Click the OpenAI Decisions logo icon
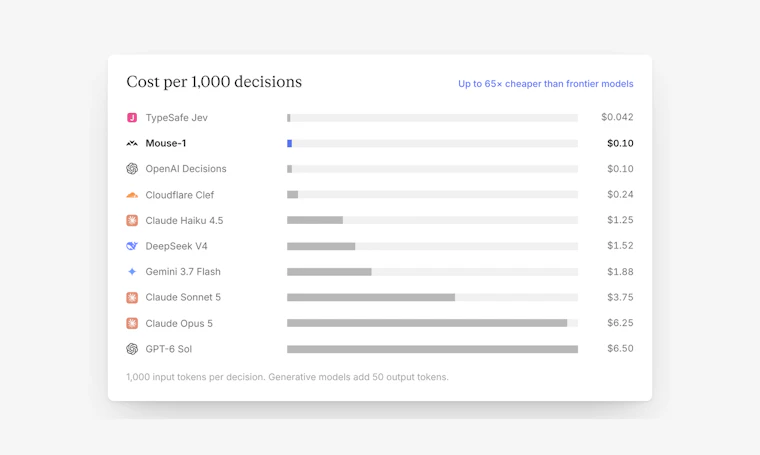 [132, 169]
